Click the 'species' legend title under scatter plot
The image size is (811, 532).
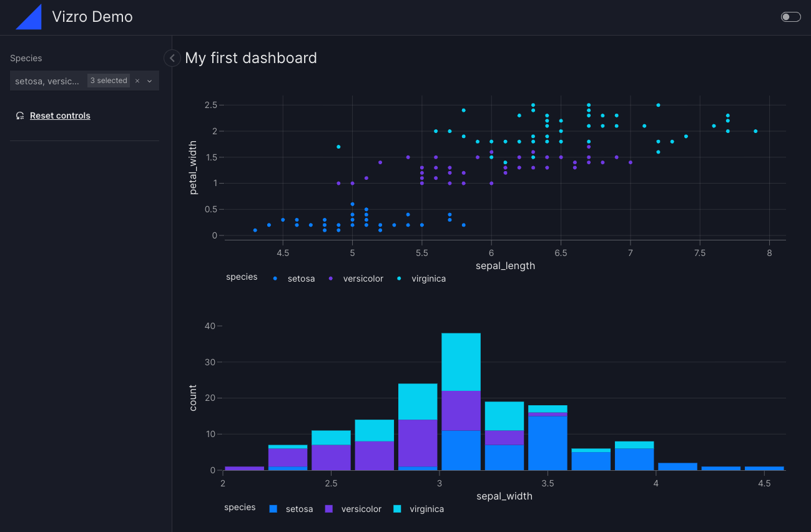pos(242,277)
